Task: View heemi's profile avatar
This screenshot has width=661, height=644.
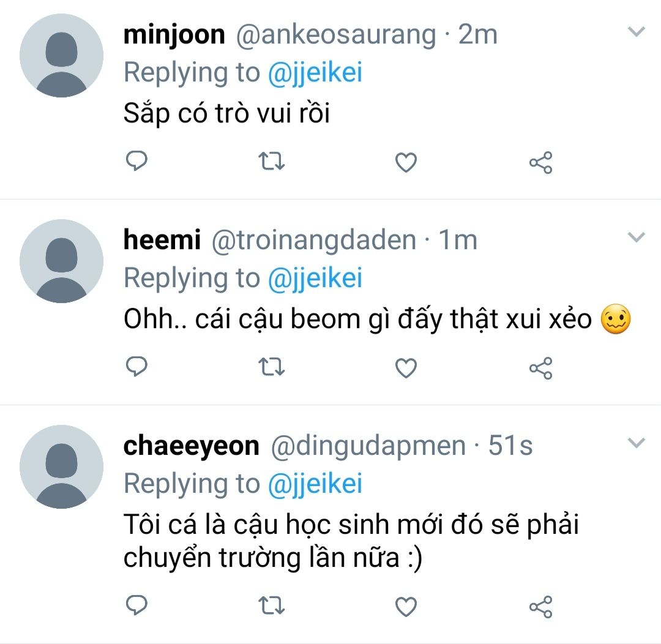Action: (x=62, y=261)
